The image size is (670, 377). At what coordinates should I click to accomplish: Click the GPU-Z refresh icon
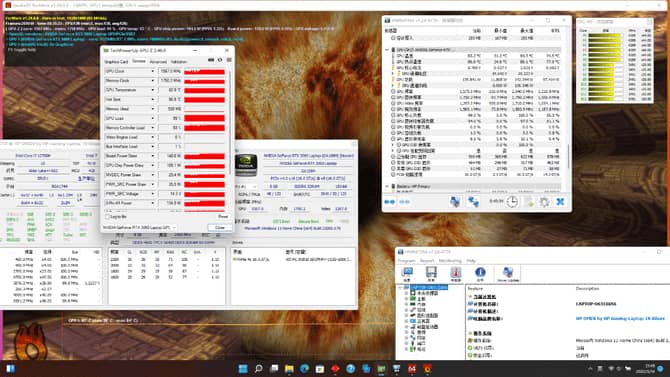pyautogui.click(x=220, y=60)
